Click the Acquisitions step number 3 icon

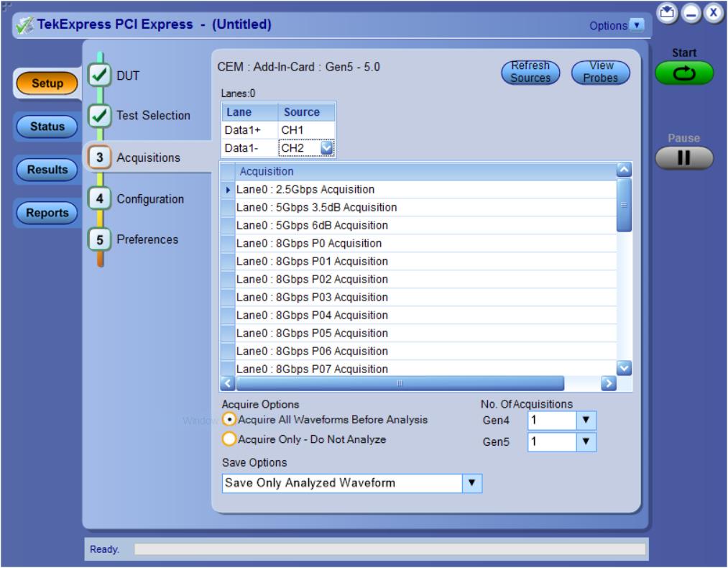(99, 157)
